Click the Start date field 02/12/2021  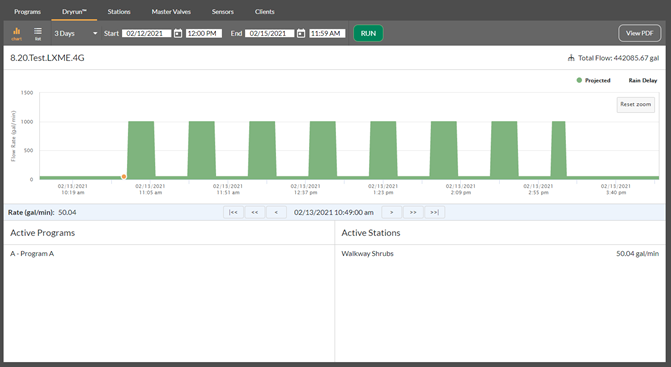(x=146, y=33)
